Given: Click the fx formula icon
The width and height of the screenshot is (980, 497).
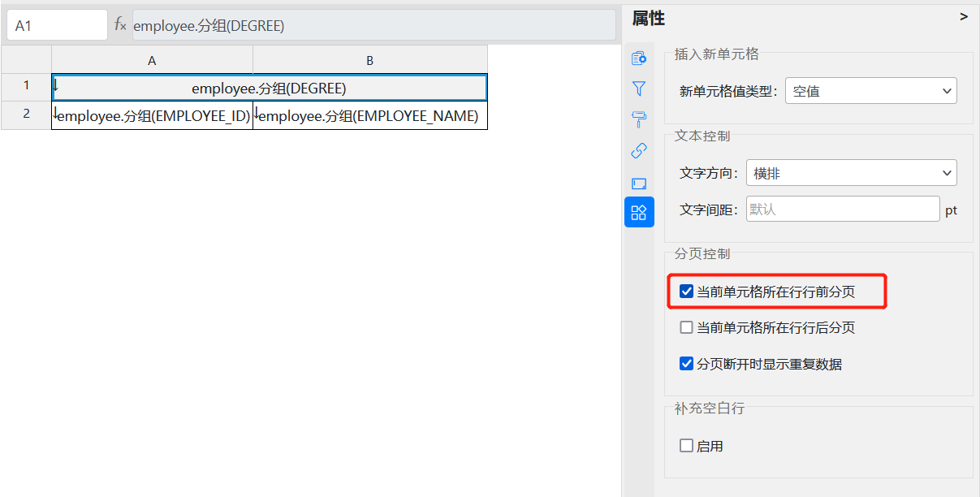Looking at the screenshot, I should tap(119, 25).
